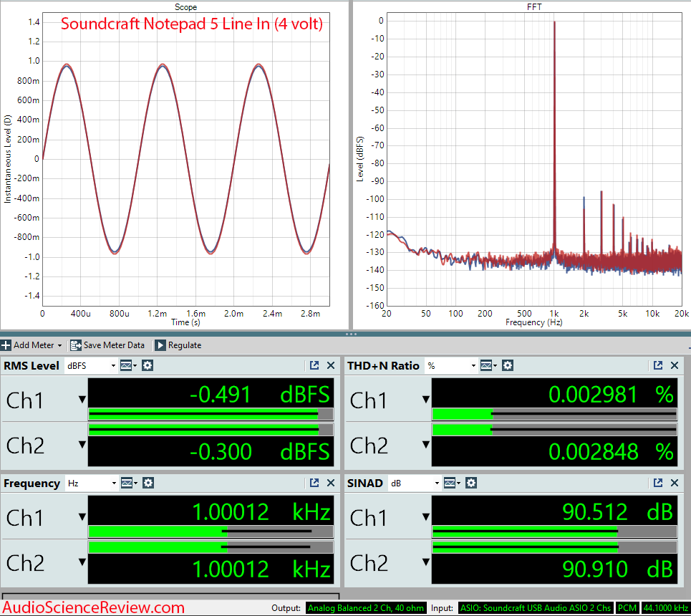
Task: Expand RMS Level Ch2 channel arrow
Action: pyautogui.click(x=82, y=445)
